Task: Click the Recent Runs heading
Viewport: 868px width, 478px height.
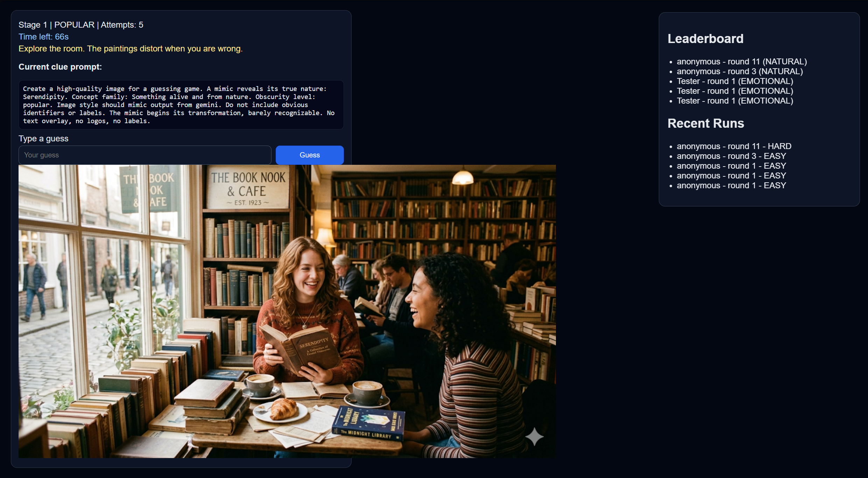Action: [x=705, y=123]
